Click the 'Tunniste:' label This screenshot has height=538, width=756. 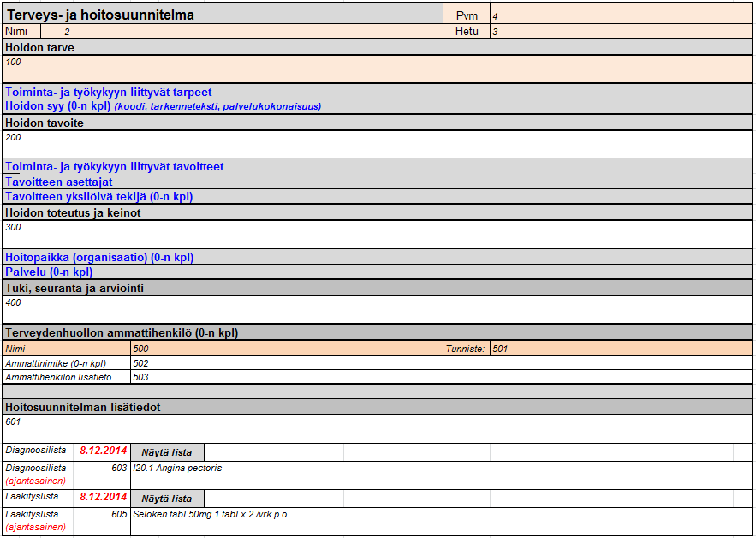click(x=465, y=349)
